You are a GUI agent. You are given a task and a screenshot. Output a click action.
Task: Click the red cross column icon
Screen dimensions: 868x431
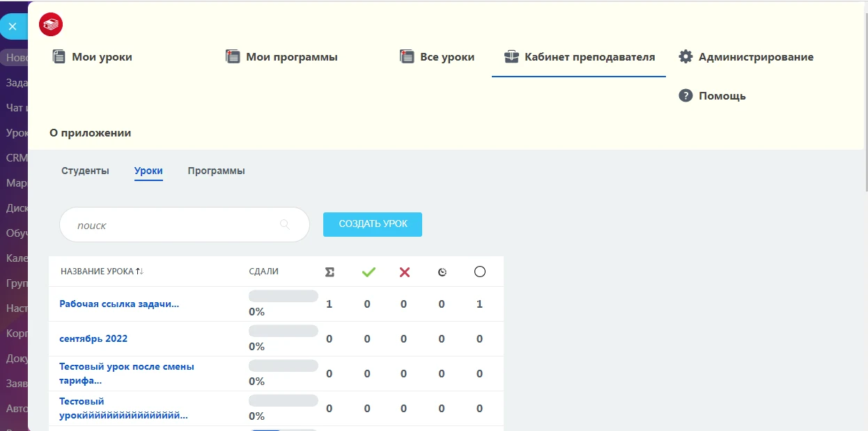(405, 272)
